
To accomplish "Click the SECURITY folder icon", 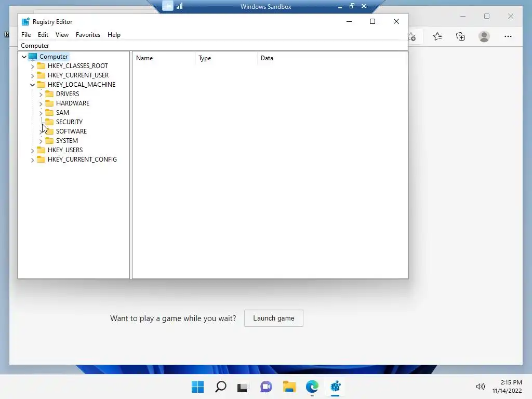I will (x=49, y=122).
